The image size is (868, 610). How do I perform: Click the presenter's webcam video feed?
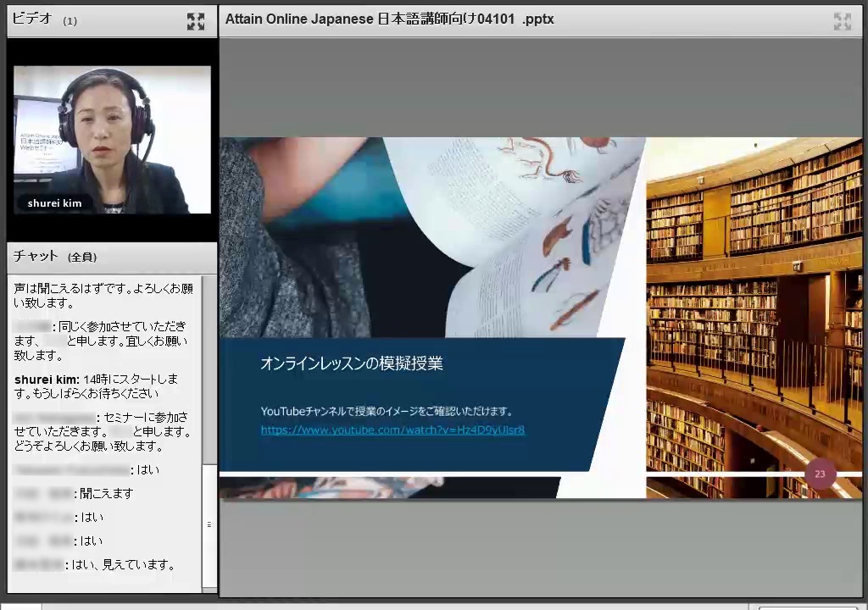click(112, 136)
